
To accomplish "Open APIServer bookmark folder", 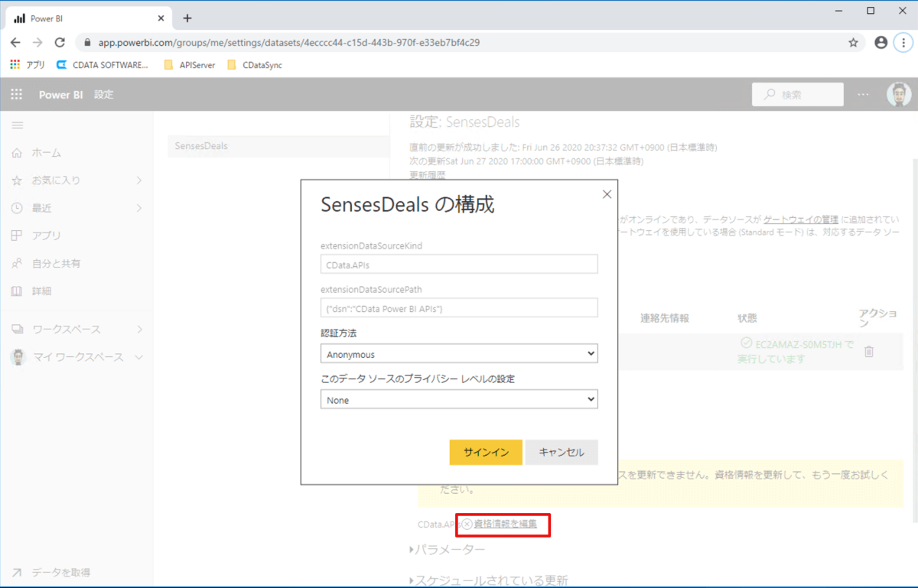I will pos(190,65).
